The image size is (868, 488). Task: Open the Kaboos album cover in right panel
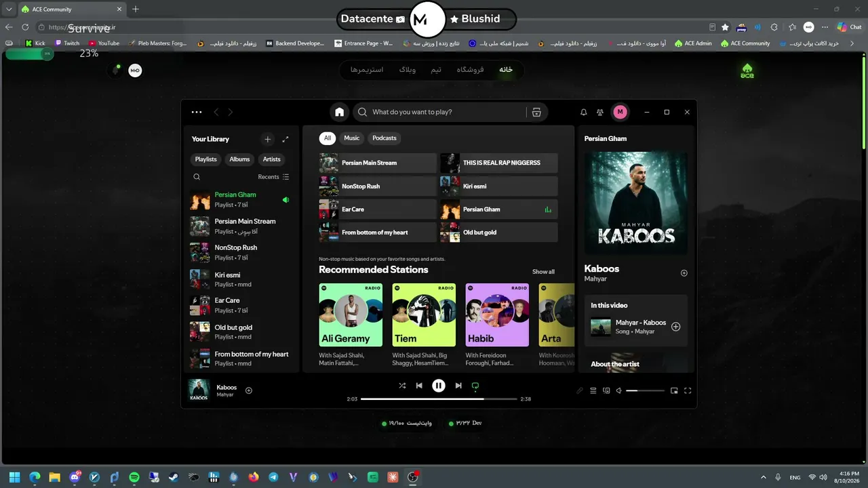point(636,203)
